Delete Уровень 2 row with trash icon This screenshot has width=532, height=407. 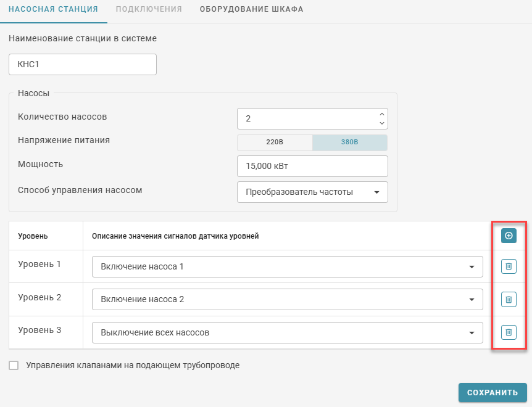point(509,300)
